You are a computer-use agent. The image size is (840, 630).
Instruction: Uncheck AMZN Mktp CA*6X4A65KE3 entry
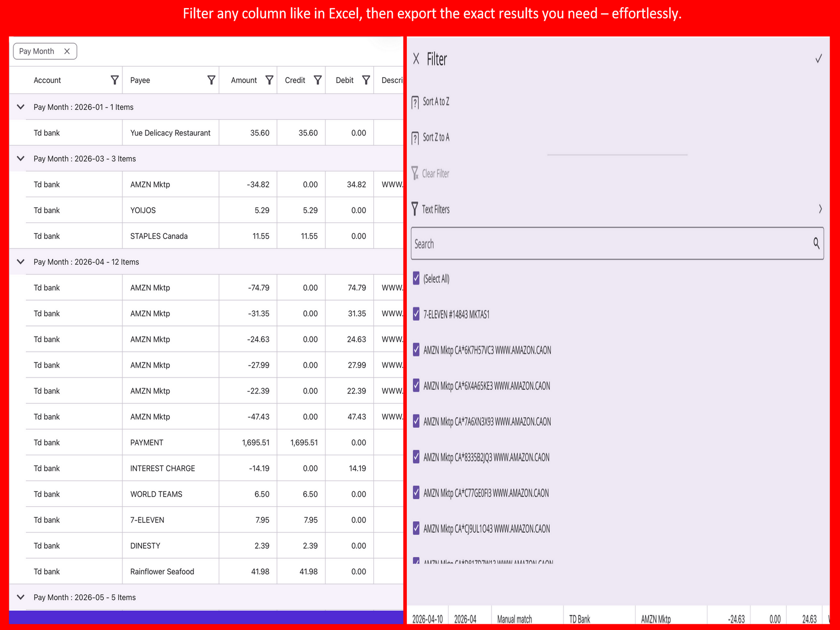(416, 385)
